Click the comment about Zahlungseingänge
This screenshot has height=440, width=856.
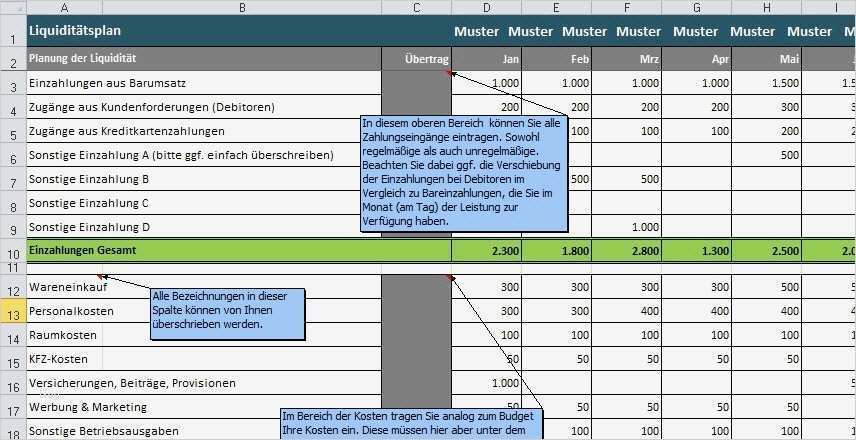click(x=464, y=173)
